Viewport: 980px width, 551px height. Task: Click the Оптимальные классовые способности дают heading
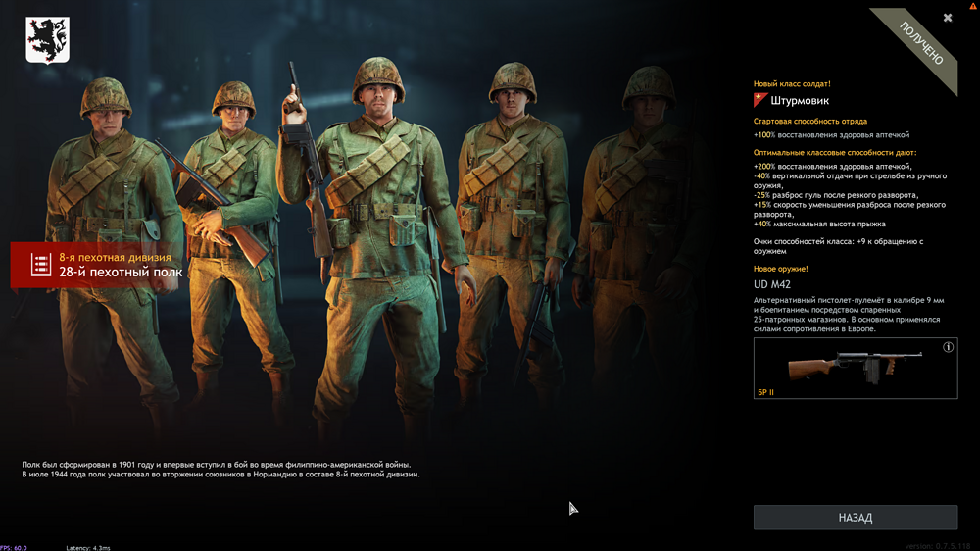click(x=835, y=153)
